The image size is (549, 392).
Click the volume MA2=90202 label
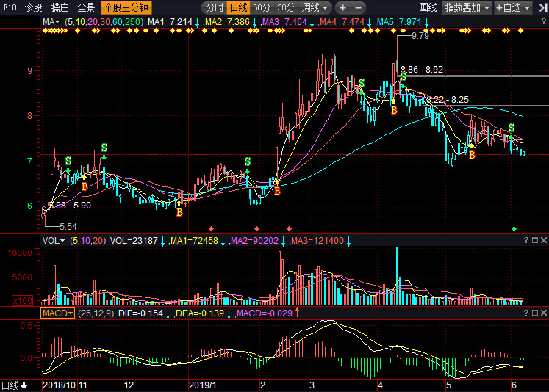254,241
